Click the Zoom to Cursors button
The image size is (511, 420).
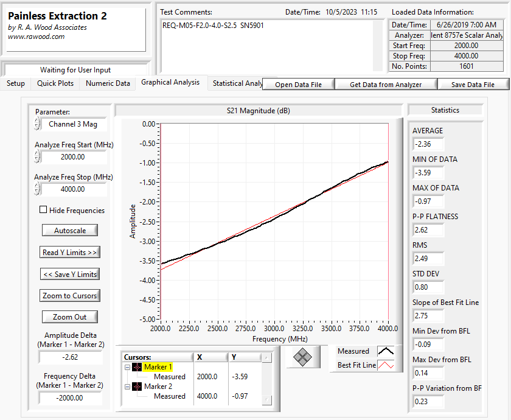click(x=70, y=296)
